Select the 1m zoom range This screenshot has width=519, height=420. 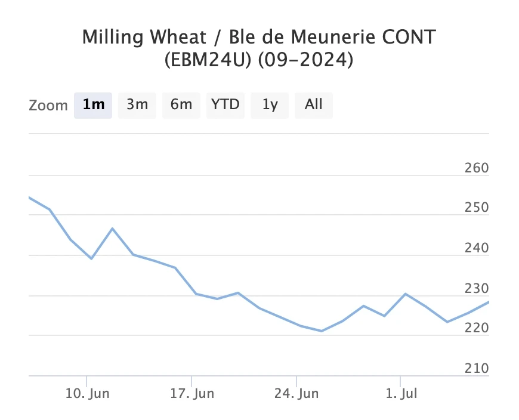[x=93, y=105]
